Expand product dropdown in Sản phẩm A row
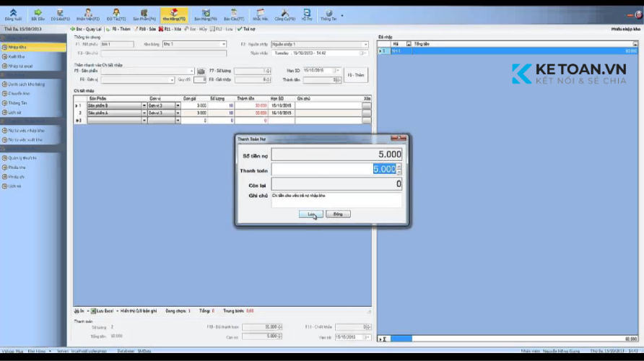 144,113
